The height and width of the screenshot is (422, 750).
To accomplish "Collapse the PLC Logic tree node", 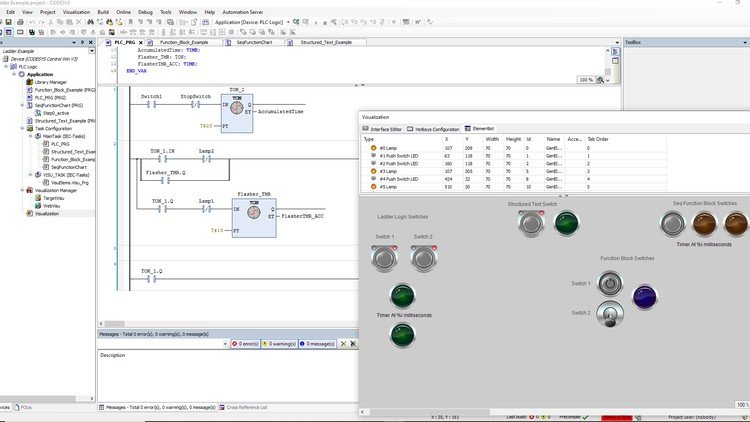I will click(x=6, y=67).
